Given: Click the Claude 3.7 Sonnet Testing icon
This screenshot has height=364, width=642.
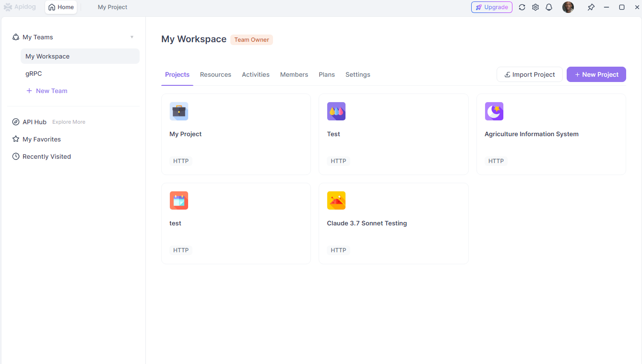Looking at the screenshot, I should [x=336, y=200].
